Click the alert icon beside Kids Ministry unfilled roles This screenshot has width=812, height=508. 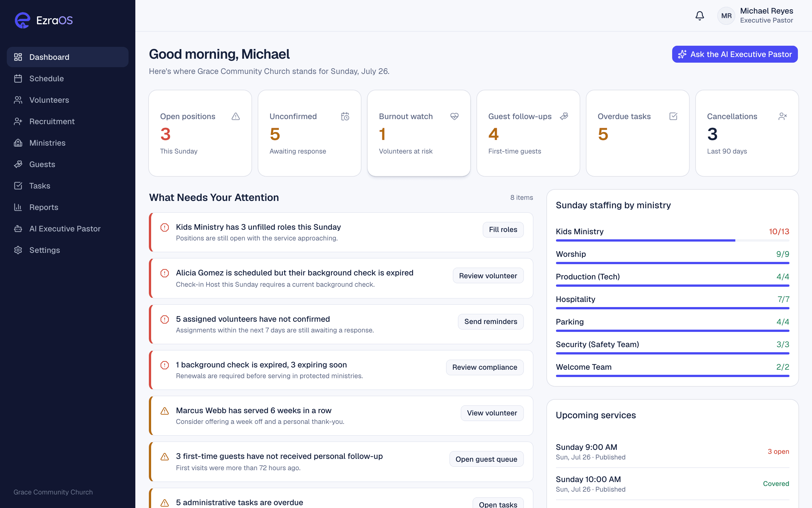point(164,227)
